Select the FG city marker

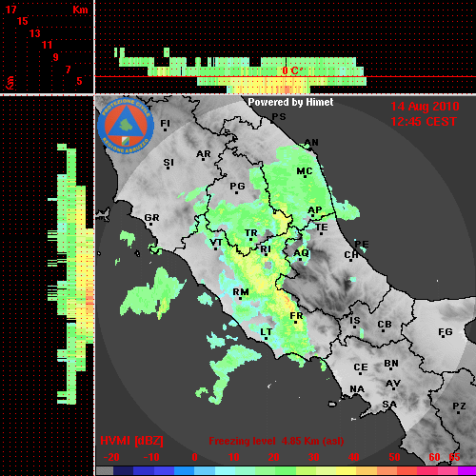click(x=443, y=336)
